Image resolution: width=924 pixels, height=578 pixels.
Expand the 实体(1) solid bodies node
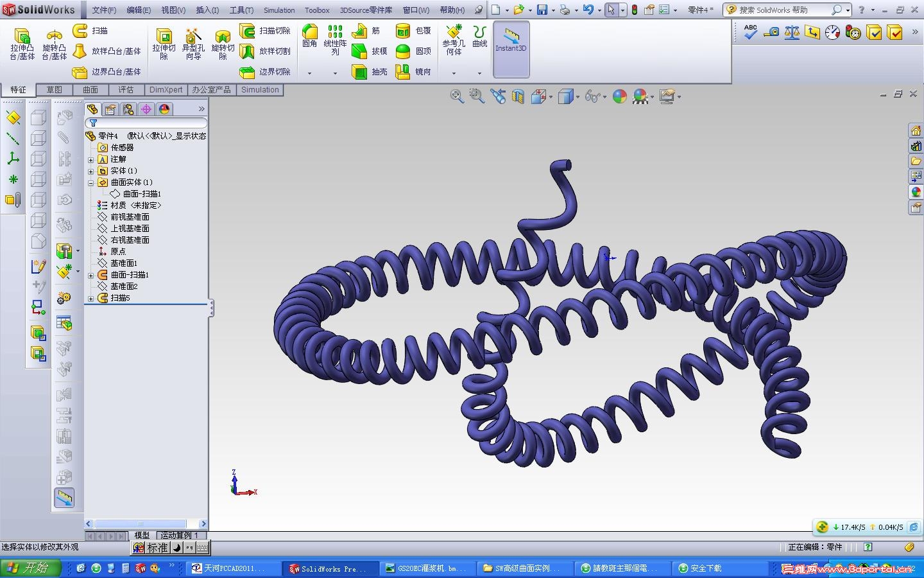pyautogui.click(x=91, y=171)
